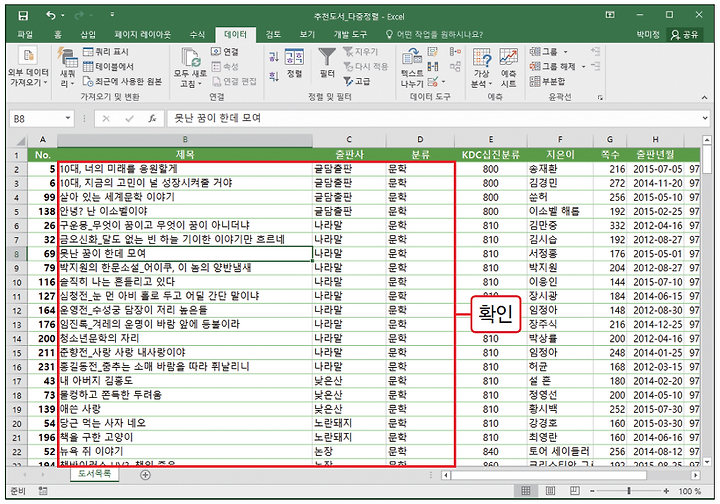
Task: Switch to the 개발 도구 tab
Action: 350,34
